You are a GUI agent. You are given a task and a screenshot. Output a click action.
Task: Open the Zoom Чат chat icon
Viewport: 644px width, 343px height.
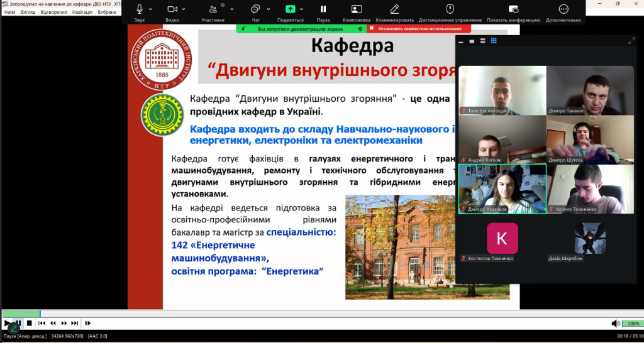255,9
